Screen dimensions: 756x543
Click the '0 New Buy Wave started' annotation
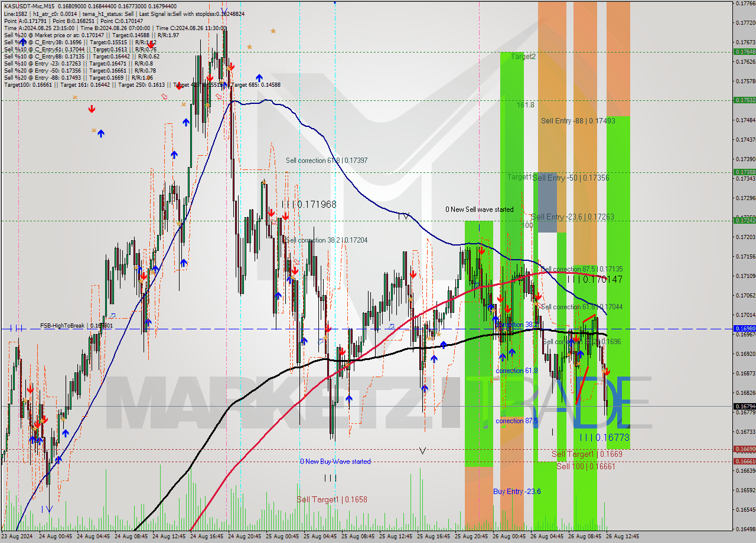[x=335, y=462]
